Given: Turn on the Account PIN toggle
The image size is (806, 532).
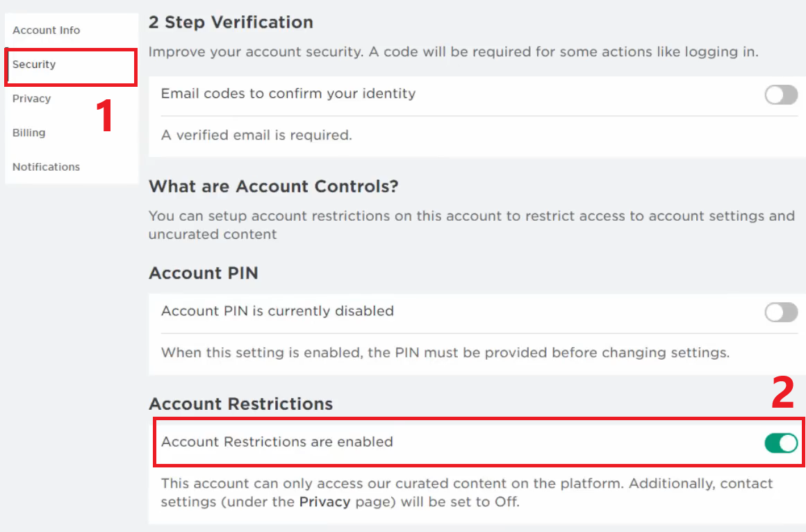Looking at the screenshot, I should 781,313.
